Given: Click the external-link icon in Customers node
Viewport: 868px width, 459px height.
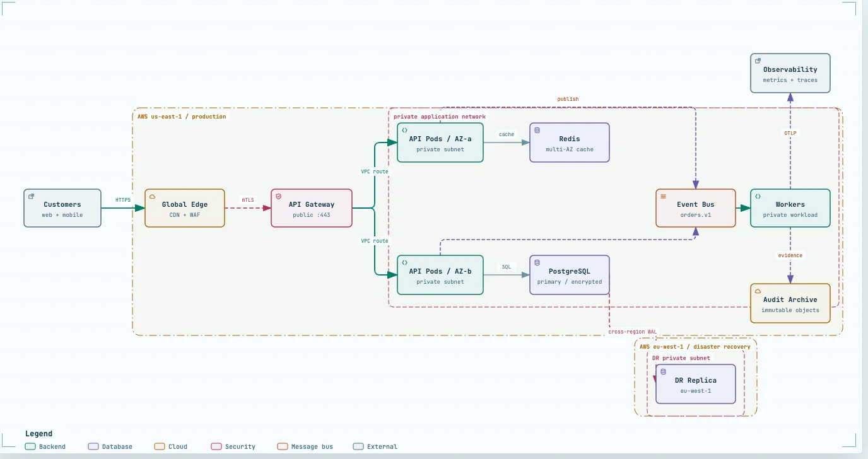Looking at the screenshot, I should click(x=32, y=196).
